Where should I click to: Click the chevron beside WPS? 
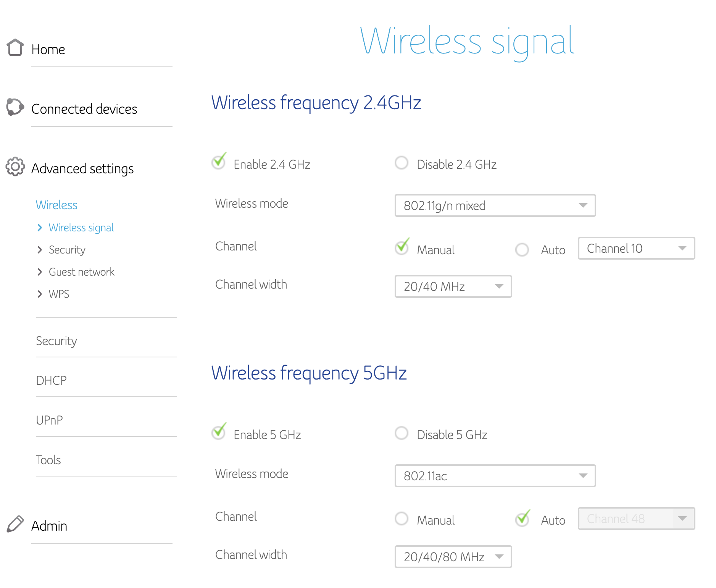pos(40,294)
